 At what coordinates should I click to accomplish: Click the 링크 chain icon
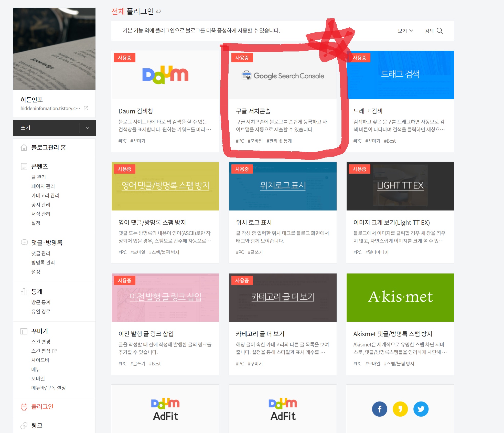point(24,425)
